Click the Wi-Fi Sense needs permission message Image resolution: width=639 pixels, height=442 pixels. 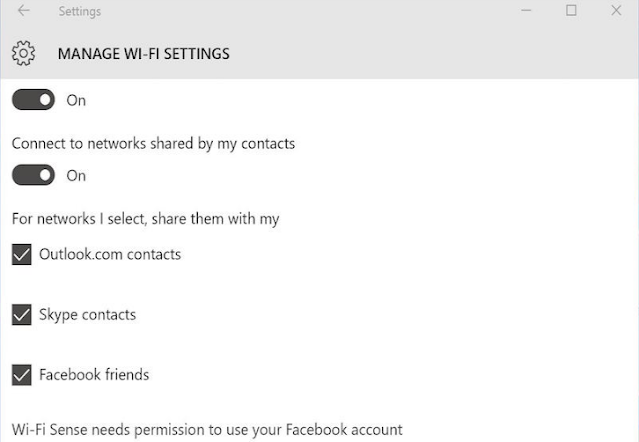(x=207, y=430)
